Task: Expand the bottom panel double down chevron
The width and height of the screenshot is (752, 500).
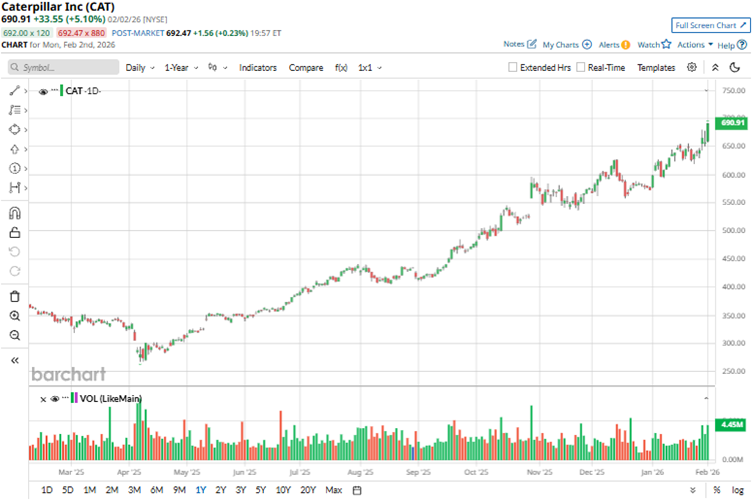Action: (693, 490)
